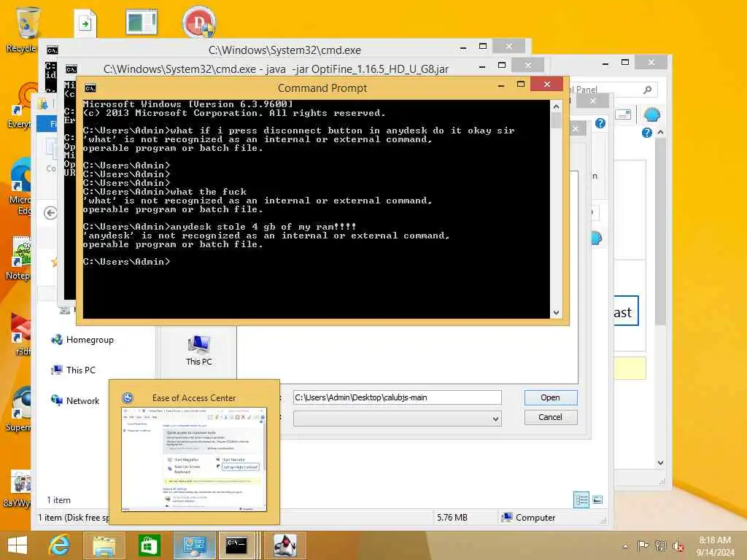Viewport: 747px width, 560px height.
Task: Open the red D desktop icon
Action: click(199, 21)
